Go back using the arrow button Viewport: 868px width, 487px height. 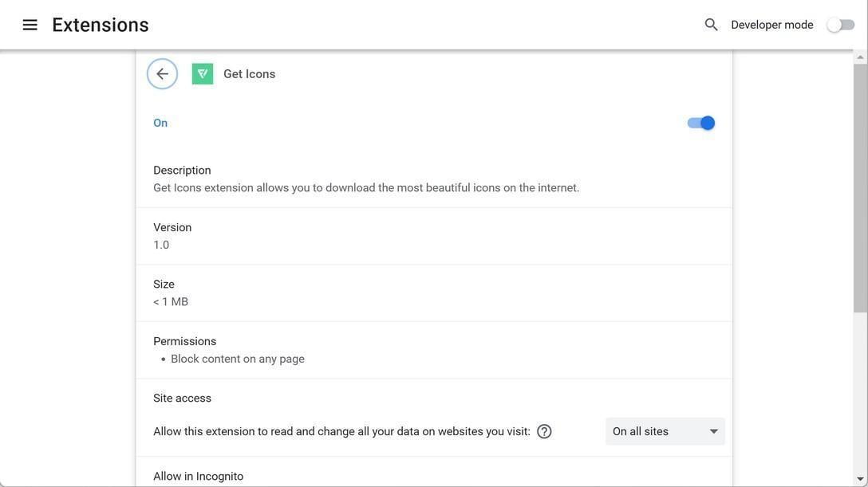coord(162,74)
